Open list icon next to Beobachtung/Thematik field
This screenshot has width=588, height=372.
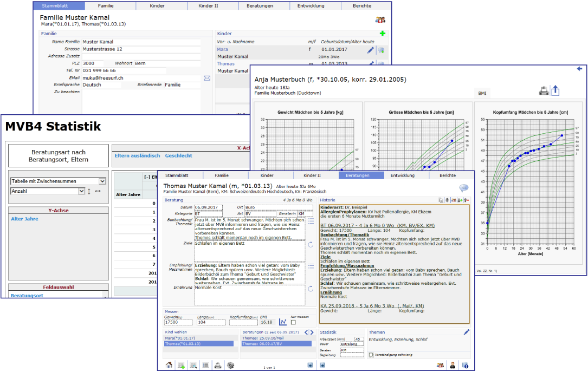click(x=311, y=221)
